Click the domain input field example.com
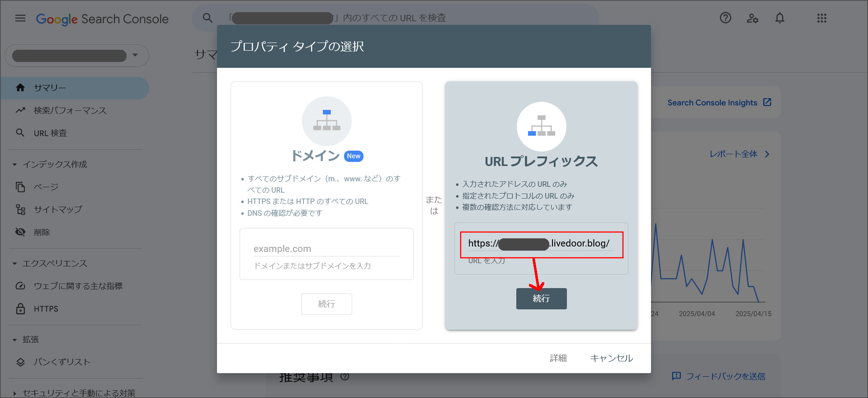 click(326, 249)
